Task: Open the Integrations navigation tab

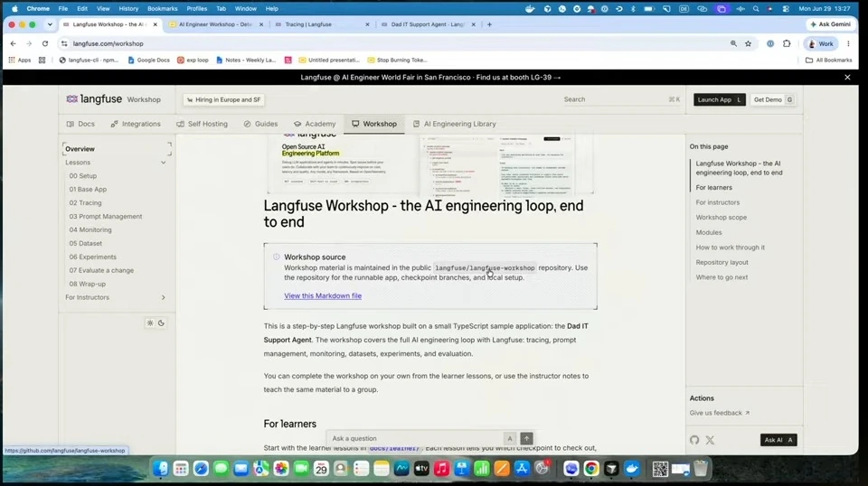Action: click(136, 124)
